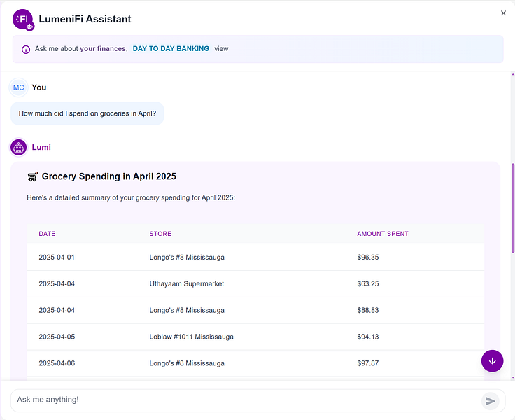Select the Uthayaam Supermarket row
The height and width of the screenshot is (420, 515).
pyautogui.click(x=255, y=283)
